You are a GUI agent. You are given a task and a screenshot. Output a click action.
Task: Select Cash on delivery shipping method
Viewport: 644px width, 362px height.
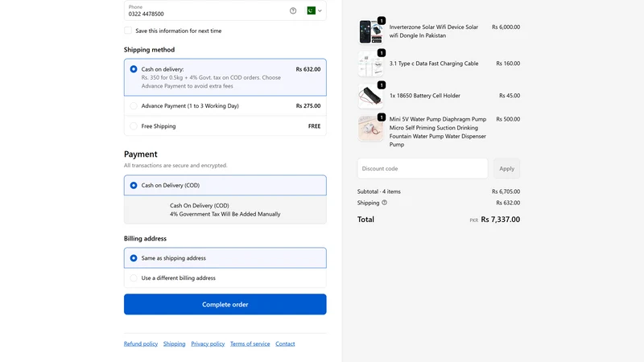[134, 69]
